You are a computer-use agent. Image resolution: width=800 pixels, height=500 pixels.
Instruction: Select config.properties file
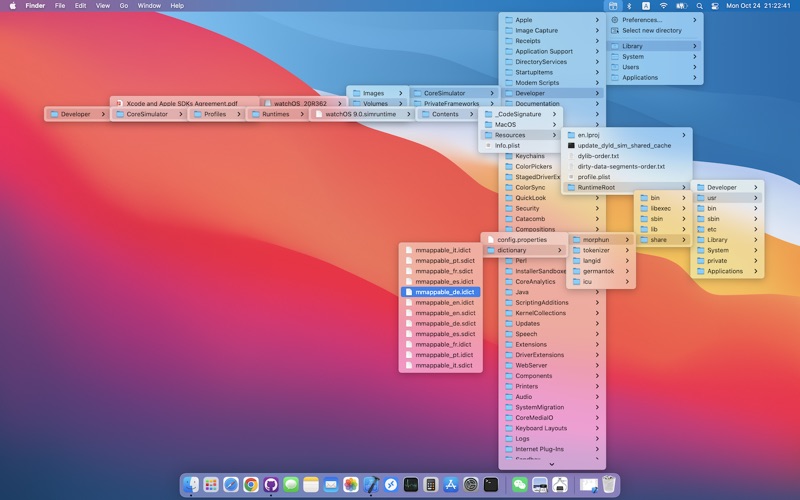[x=524, y=240]
